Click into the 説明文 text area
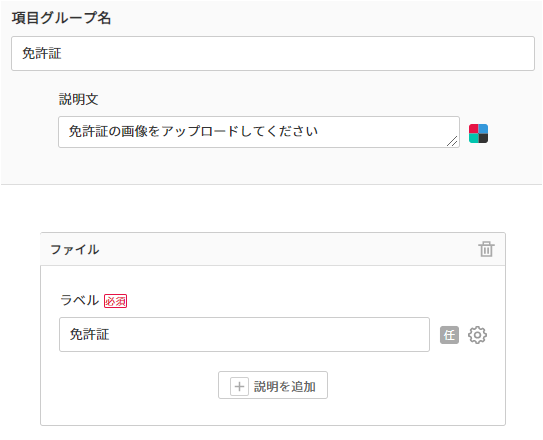 pos(259,132)
